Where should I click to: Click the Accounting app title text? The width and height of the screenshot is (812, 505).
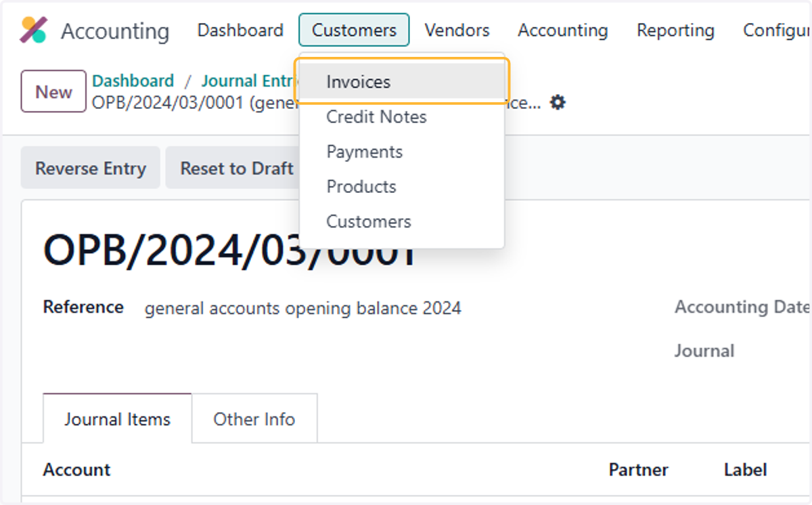tap(115, 31)
